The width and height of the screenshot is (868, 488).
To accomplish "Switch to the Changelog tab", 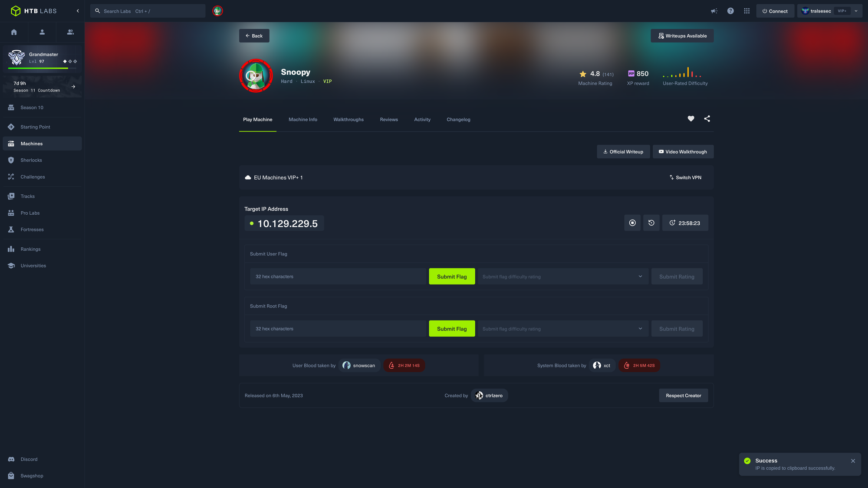I will tap(458, 119).
